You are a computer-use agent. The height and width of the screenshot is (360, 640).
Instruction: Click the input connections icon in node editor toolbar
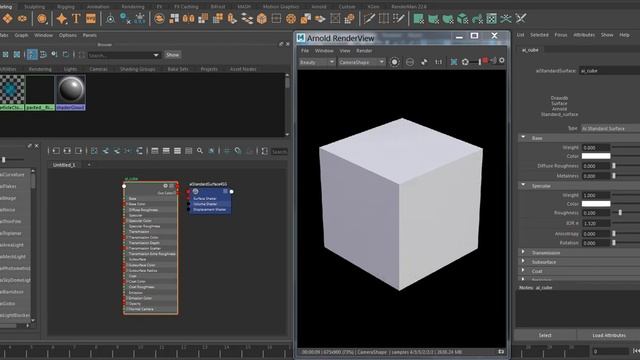[x=56, y=151]
